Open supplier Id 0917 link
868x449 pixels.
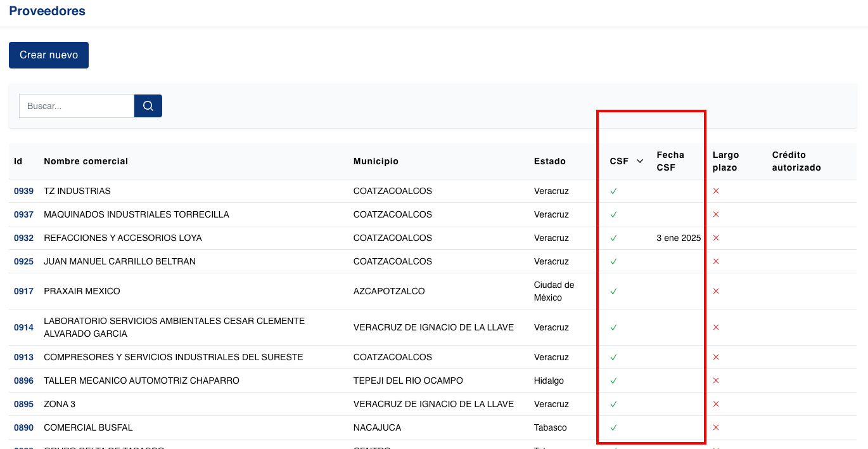click(x=23, y=291)
